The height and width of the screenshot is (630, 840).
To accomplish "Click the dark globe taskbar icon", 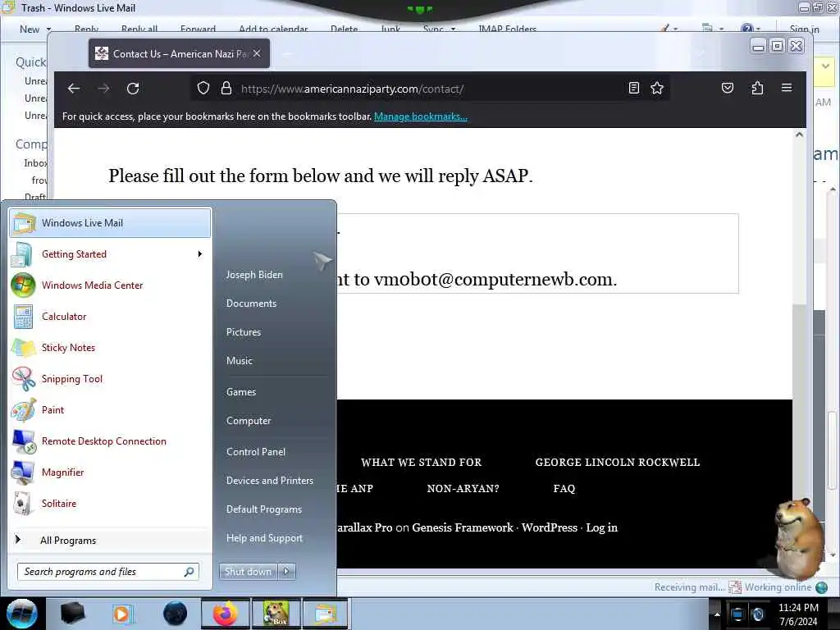I will tap(176, 614).
